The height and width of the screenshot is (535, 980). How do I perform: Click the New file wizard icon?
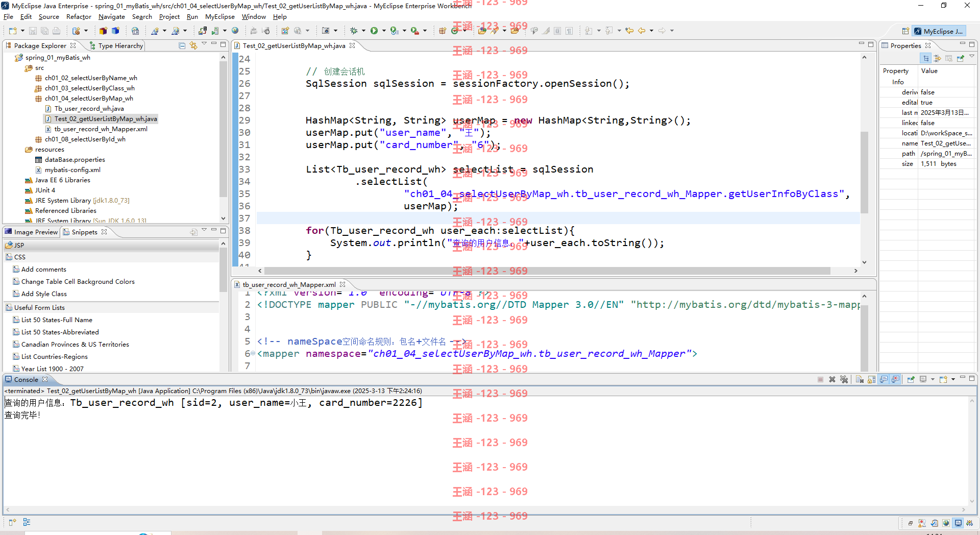coord(12,31)
